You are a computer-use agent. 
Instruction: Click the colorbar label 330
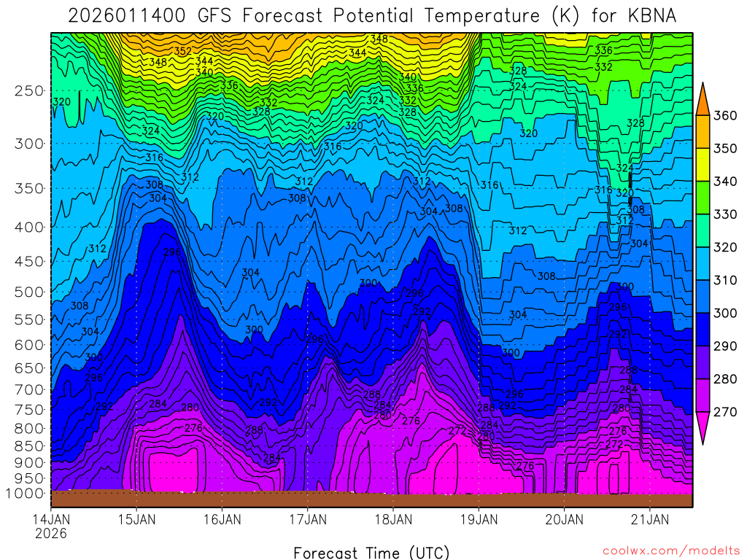click(x=725, y=214)
